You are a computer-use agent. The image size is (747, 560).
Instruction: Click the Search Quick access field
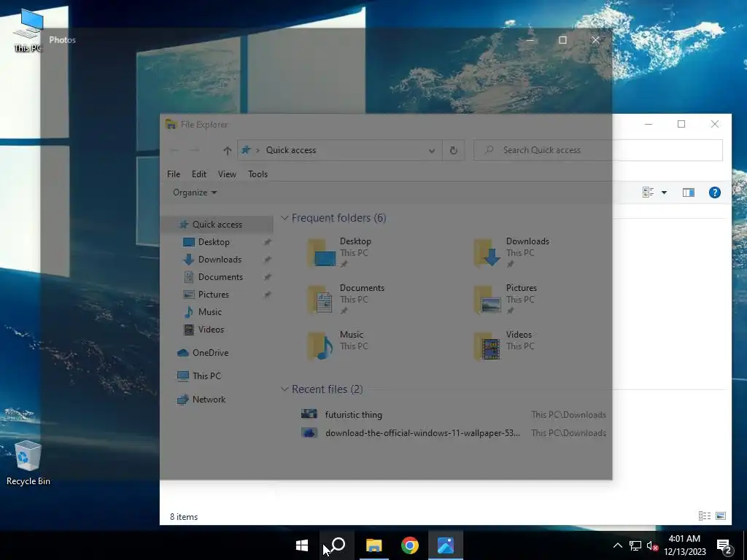598,150
